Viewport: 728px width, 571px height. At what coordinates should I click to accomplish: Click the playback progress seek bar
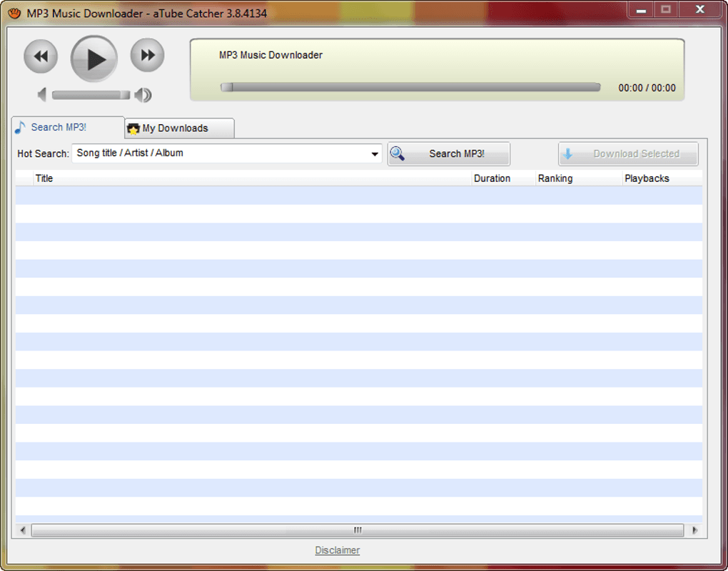[410, 87]
